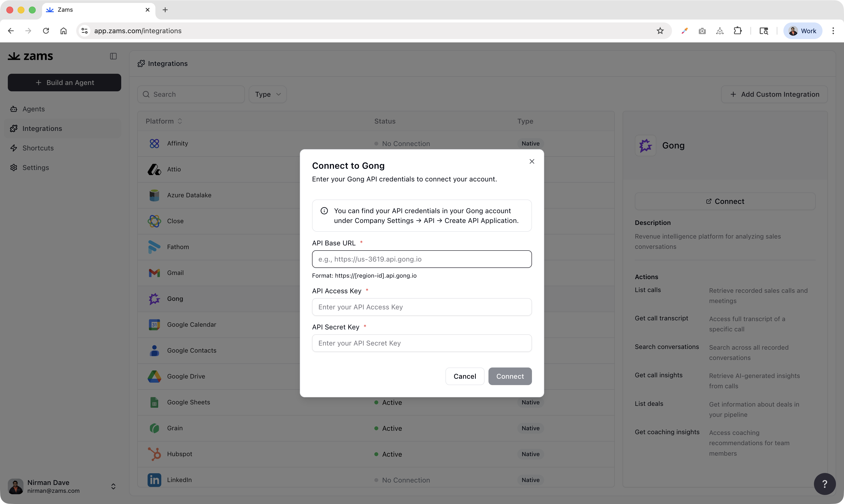Click the Integrations page header title
Viewport: 844px width, 504px height.
[168, 63]
